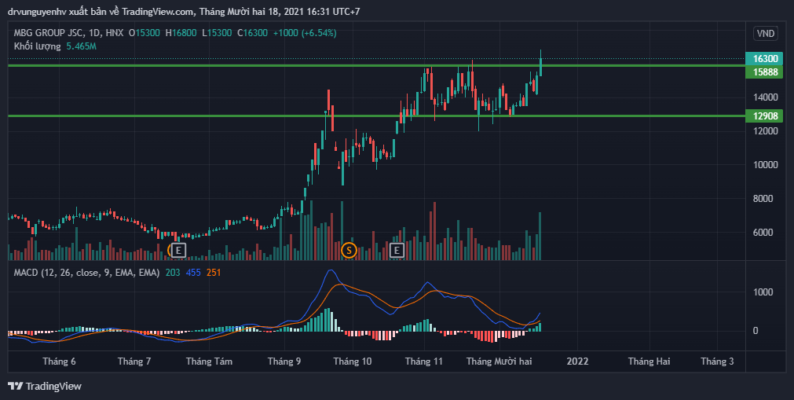Click the first E earnings marker

tap(178, 250)
